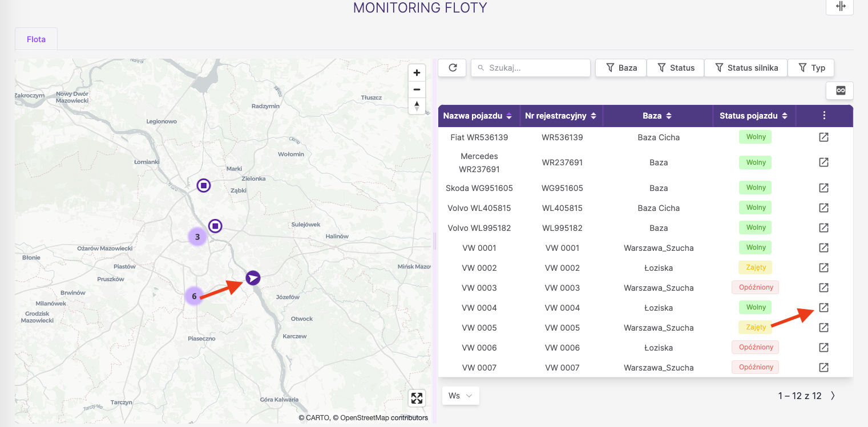Open the Typ filter
The image size is (868, 427).
(x=811, y=68)
